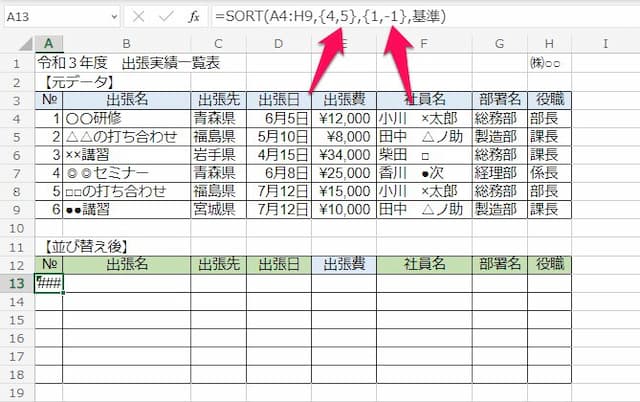Viewport: 640px width, 402px height.
Task: Select row 1 header
Action: (x=17, y=63)
